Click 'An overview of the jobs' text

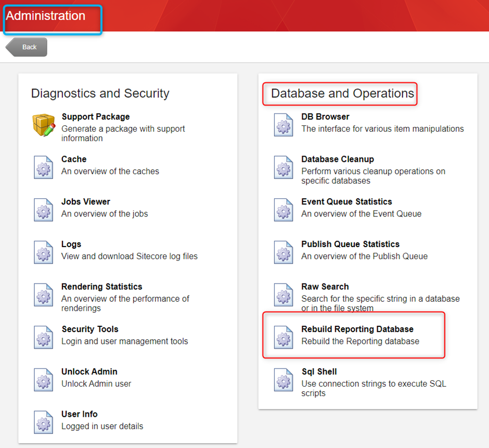pos(105,214)
